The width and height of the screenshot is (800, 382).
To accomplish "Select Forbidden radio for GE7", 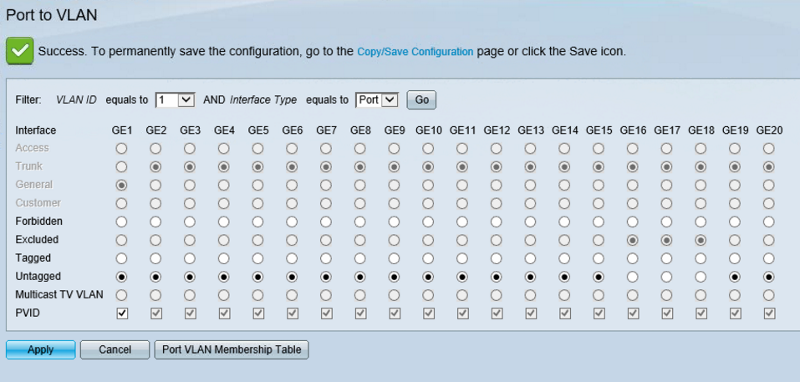I will (x=326, y=222).
